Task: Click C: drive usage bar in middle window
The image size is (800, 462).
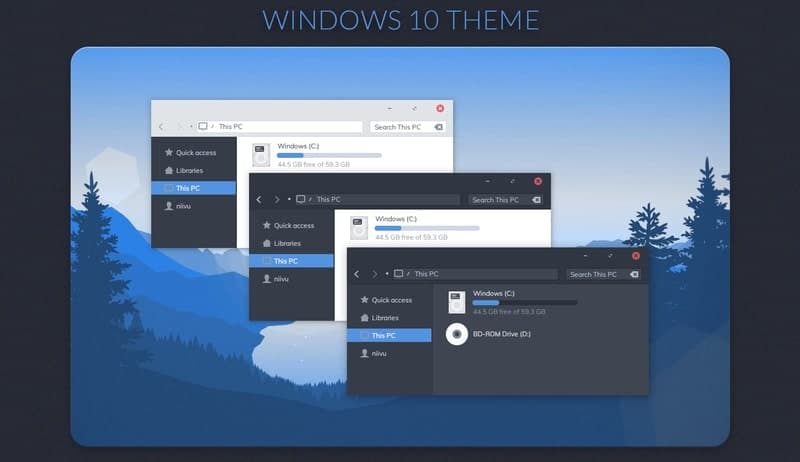Action: tap(427, 228)
